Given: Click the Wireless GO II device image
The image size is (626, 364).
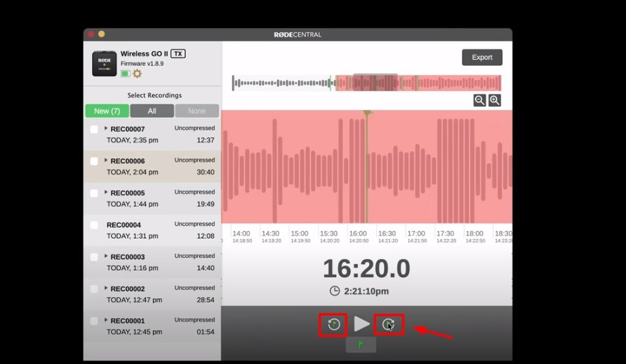Looking at the screenshot, I should coord(104,63).
